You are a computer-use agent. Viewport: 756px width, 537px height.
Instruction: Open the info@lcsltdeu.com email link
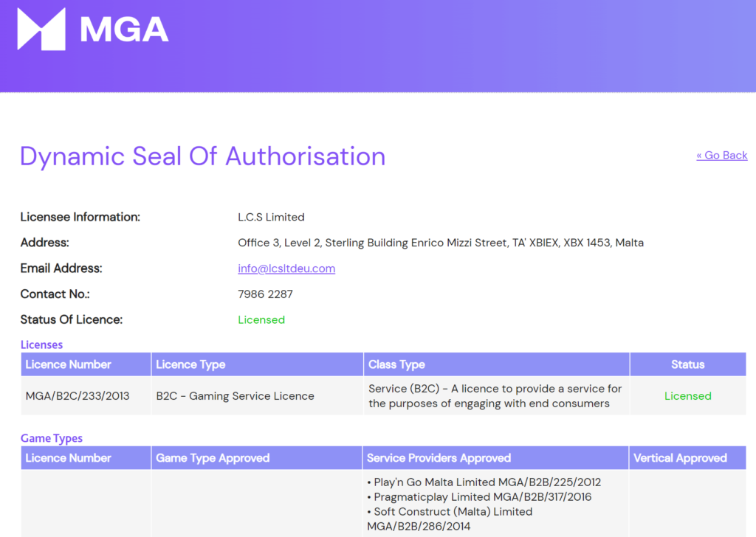tap(286, 268)
